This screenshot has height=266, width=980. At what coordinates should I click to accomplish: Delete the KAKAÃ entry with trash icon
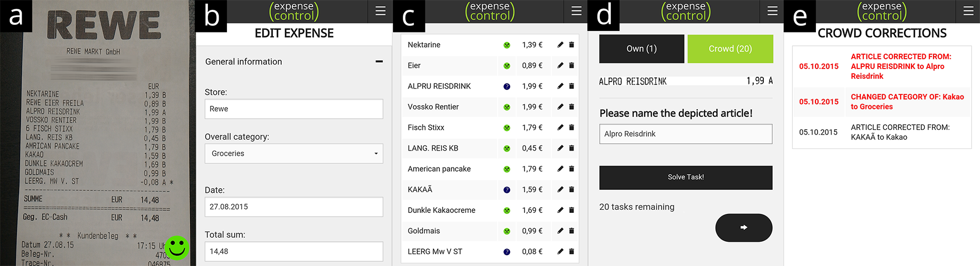click(571, 190)
